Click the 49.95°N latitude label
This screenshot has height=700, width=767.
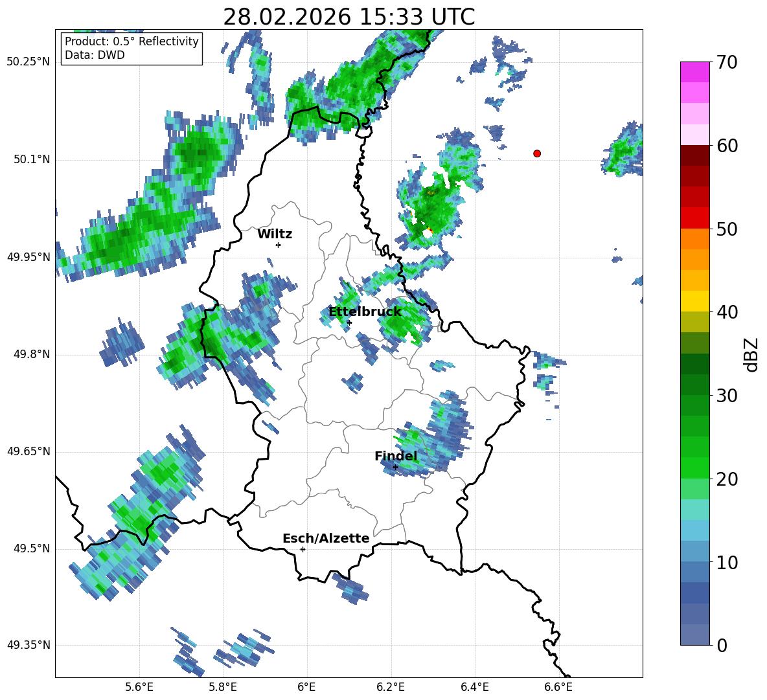coord(28,257)
